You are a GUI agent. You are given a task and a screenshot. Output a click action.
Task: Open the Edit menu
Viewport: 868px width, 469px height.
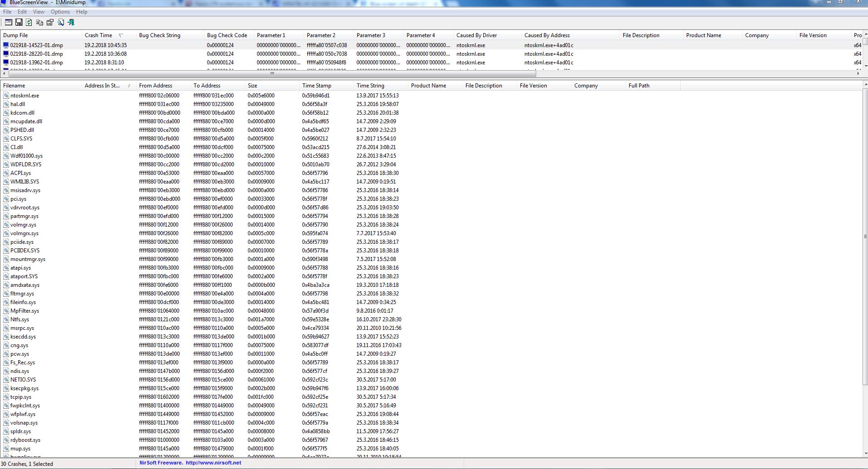pyautogui.click(x=22, y=12)
